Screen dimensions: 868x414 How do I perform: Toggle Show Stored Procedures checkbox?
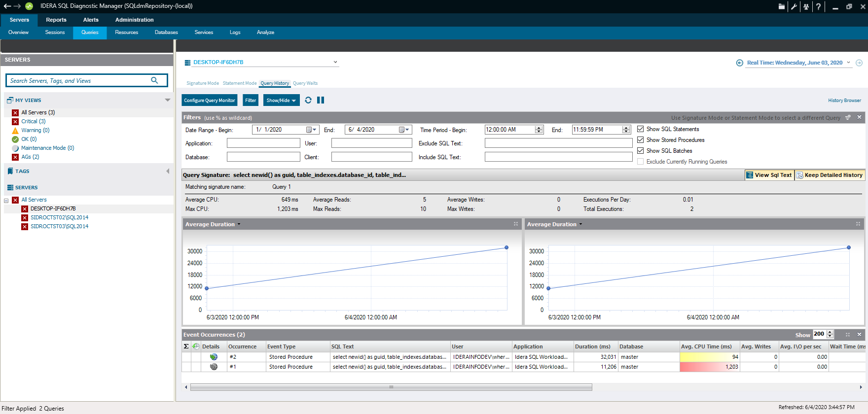coord(640,140)
